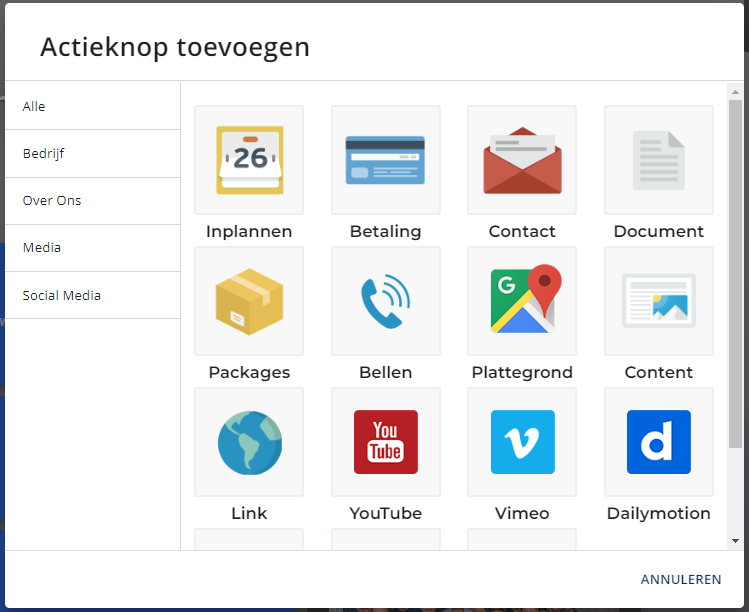Click the scrollbar up arrow
Image resolution: width=749 pixels, height=612 pixels.
(x=735, y=92)
